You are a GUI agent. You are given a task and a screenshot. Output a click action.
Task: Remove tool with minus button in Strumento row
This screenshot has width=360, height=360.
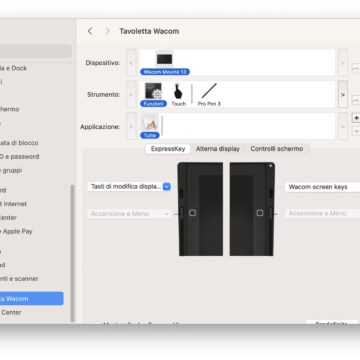coord(356,100)
